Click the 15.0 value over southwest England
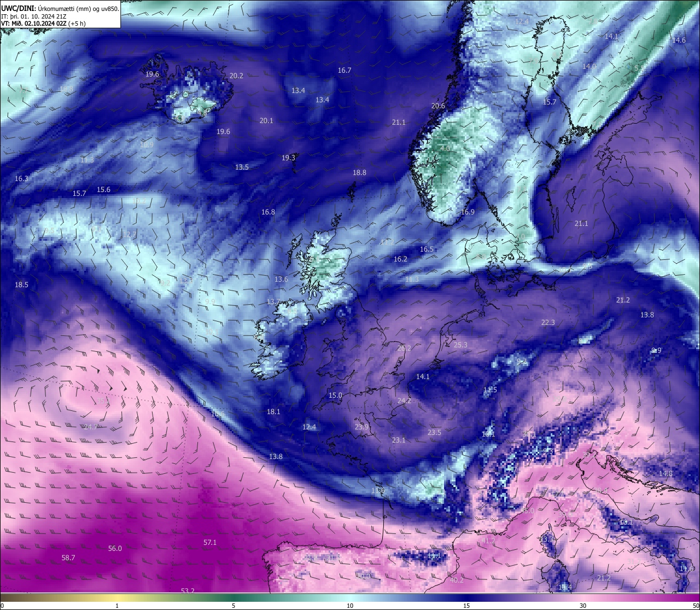 point(335,395)
